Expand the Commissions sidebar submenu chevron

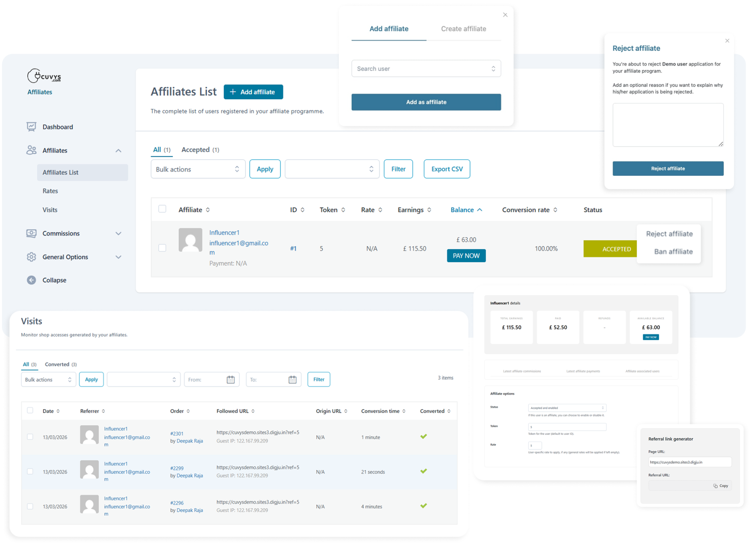coord(118,233)
